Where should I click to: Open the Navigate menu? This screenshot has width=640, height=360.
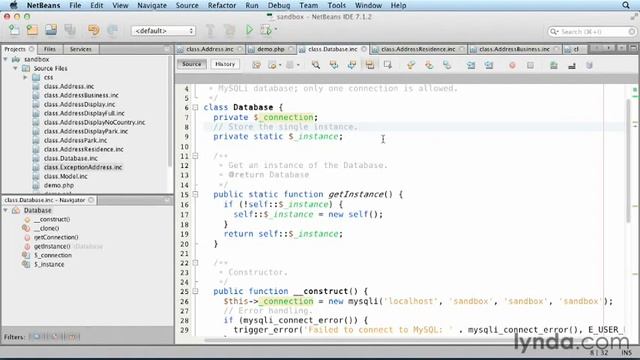152,5
